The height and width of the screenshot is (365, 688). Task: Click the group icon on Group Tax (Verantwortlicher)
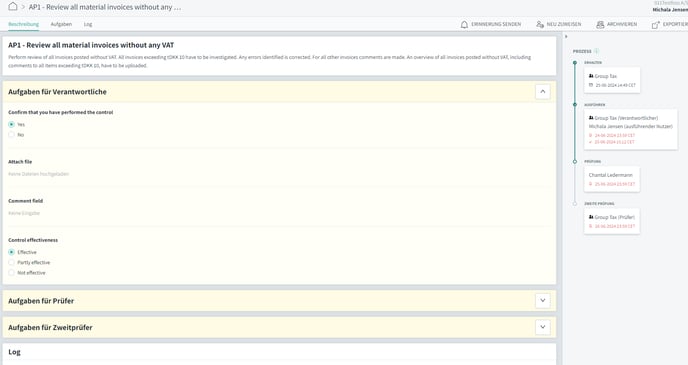pyautogui.click(x=591, y=118)
